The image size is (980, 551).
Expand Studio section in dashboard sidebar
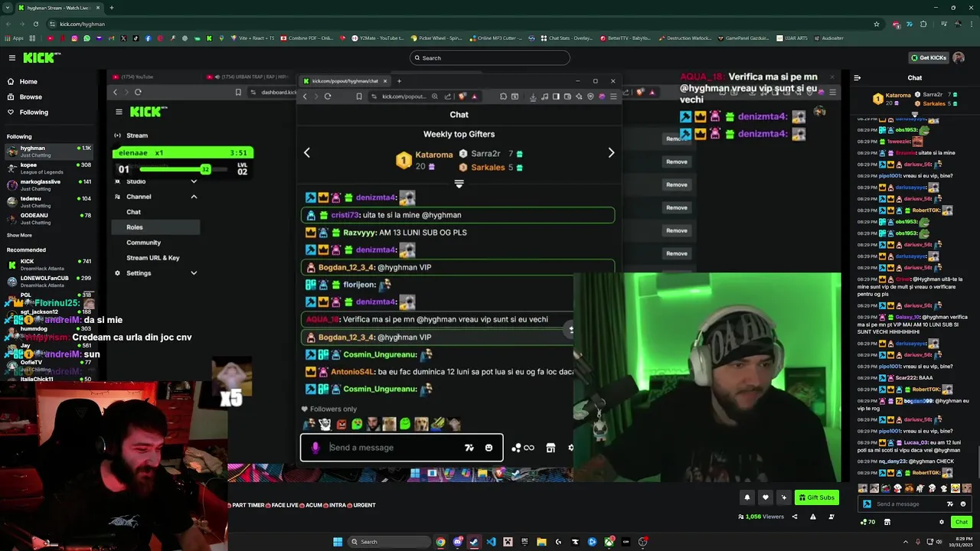(x=194, y=181)
